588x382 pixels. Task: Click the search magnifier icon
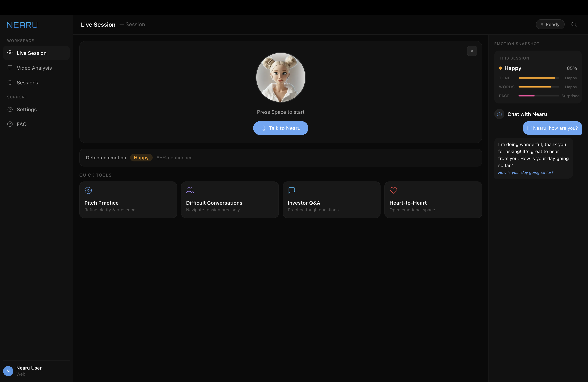click(x=574, y=24)
